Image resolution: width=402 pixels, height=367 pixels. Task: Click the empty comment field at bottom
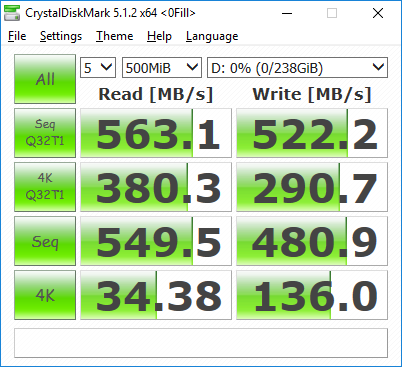[x=201, y=343]
